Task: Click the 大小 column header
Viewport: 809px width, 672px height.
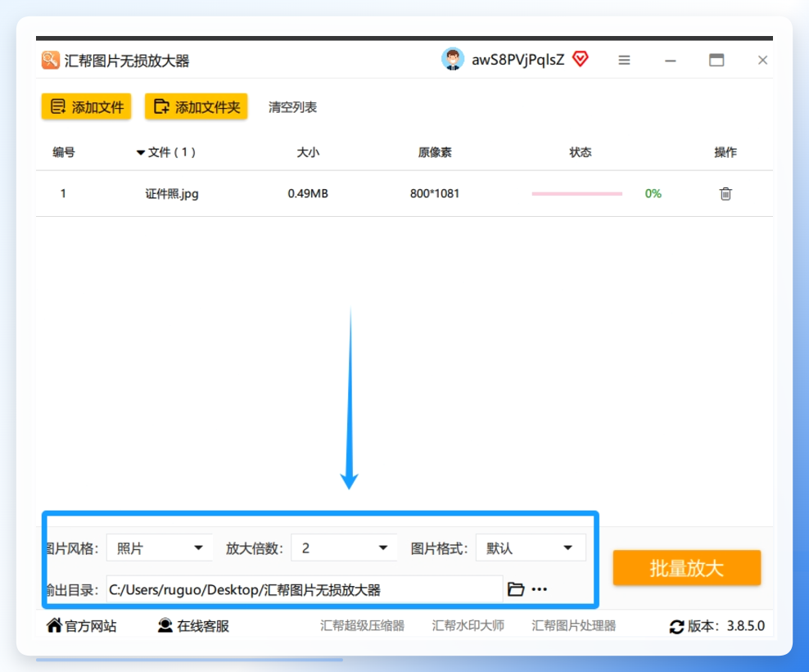Action: click(x=308, y=152)
